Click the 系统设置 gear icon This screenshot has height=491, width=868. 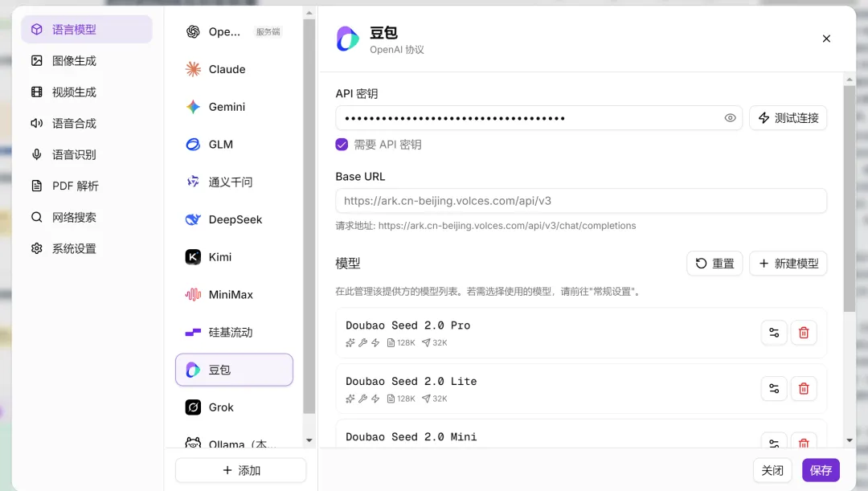pyautogui.click(x=36, y=248)
